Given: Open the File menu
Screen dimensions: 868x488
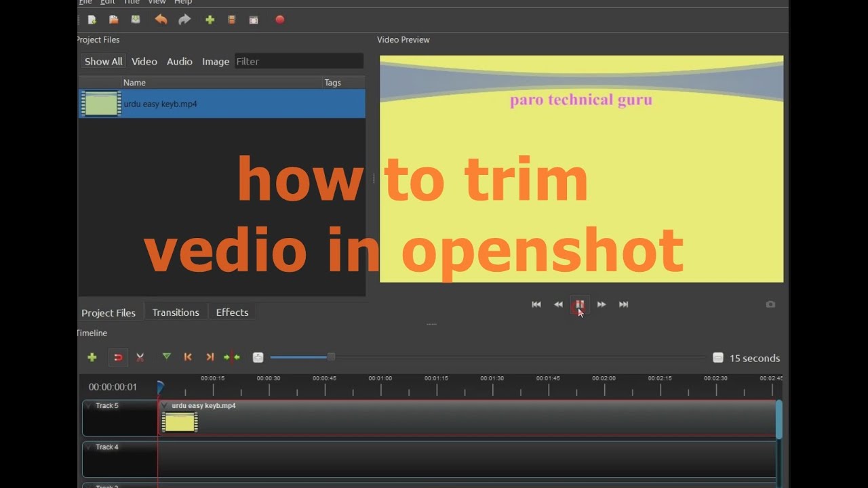Looking at the screenshot, I should [85, 2].
